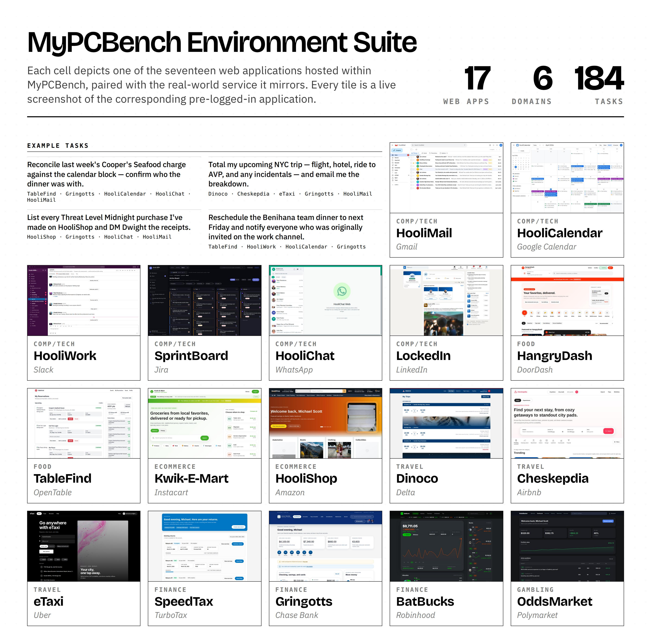Click the HooliCalendar title text
Image resolution: width=651 pixels, height=644 pixels.
[559, 233]
